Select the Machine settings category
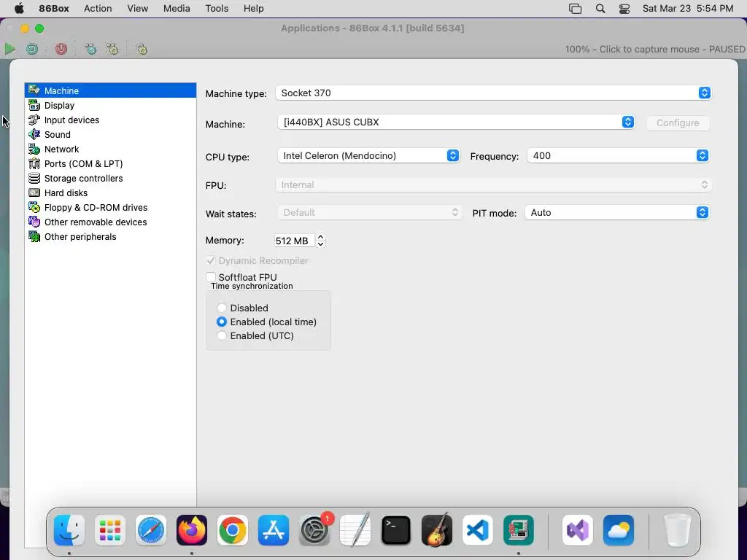This screenshot has width=747, height=560. (111, 90)
